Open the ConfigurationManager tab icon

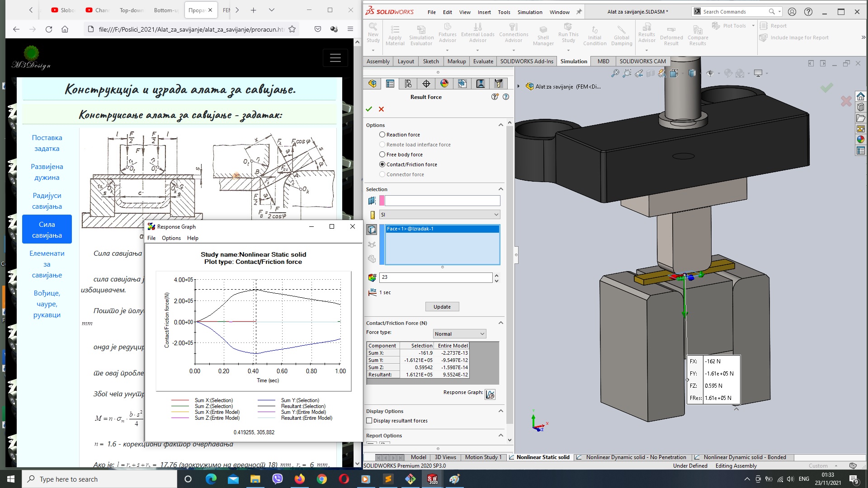click(x=408, y=84)
